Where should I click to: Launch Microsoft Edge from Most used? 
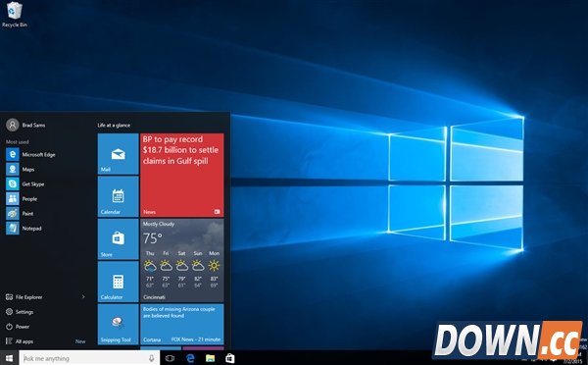pos(30,154)
